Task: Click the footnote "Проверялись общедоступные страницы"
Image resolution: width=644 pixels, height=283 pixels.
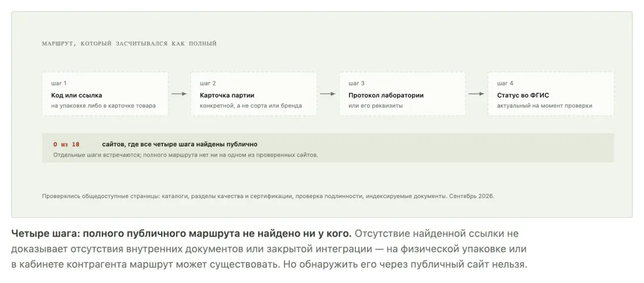Action: tap(268, 196)
